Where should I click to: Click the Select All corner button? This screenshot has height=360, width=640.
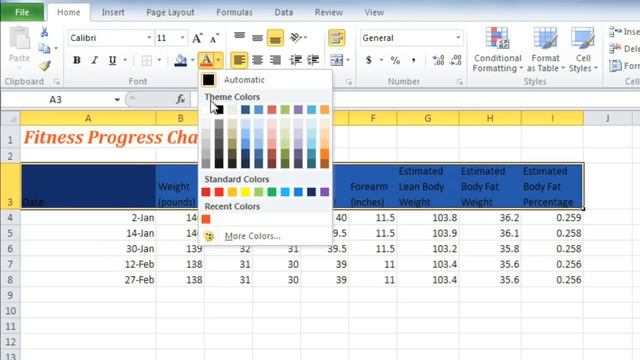(x=10, y=118)
